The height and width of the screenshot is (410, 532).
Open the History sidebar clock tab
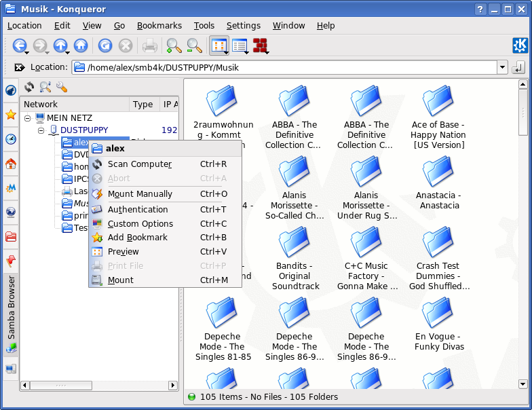pyautogui.click(x=11, y=139)
